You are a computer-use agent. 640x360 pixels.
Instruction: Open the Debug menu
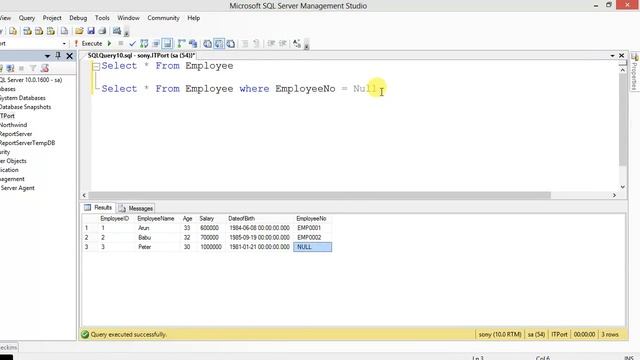78,18
